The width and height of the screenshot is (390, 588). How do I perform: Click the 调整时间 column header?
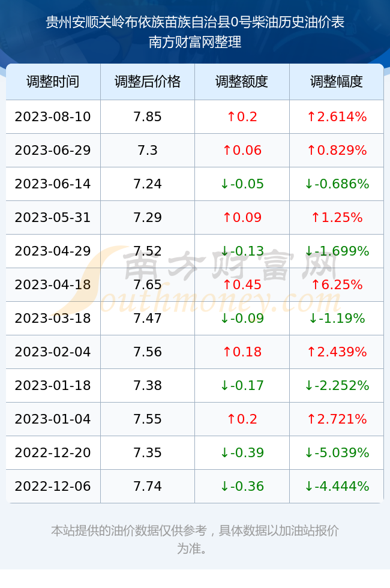(x=53, y=82)
